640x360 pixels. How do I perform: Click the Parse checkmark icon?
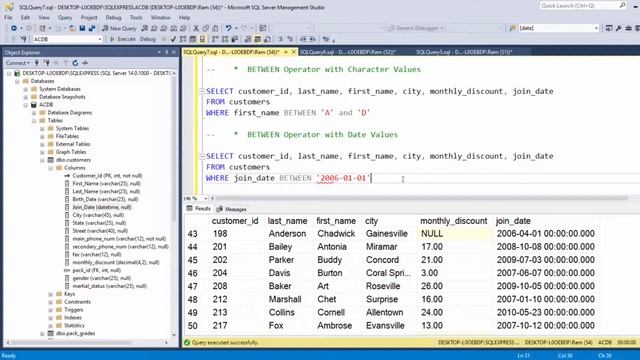173,39
